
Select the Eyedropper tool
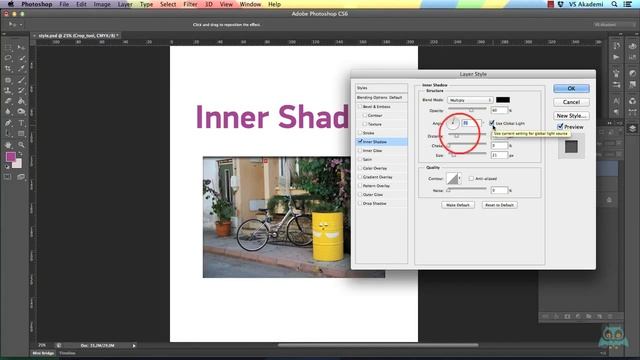point(21,69)
